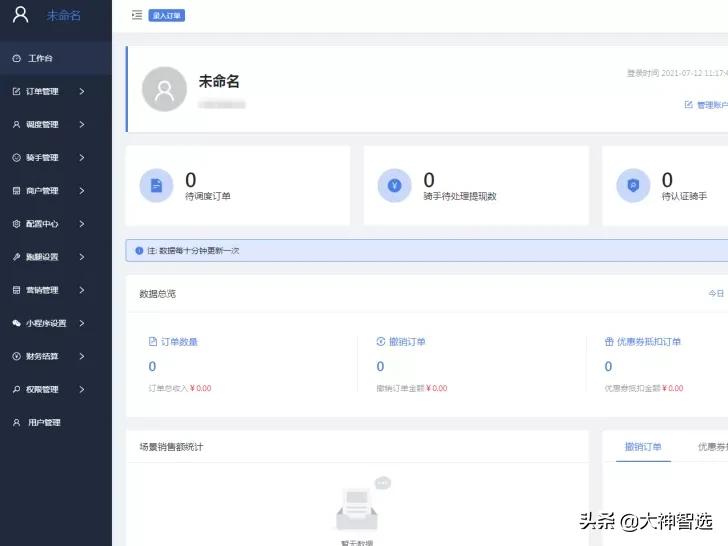Expand 商户管理 submenu chevron
The image size is (728, 546).
82,191
